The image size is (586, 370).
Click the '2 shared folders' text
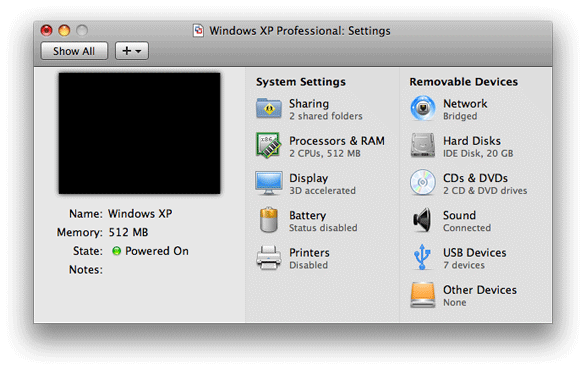[326, 116]
